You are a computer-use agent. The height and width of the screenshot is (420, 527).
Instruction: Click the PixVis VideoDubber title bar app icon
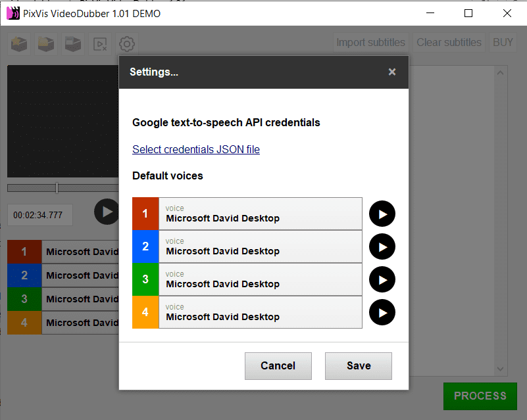pos(13,13)
